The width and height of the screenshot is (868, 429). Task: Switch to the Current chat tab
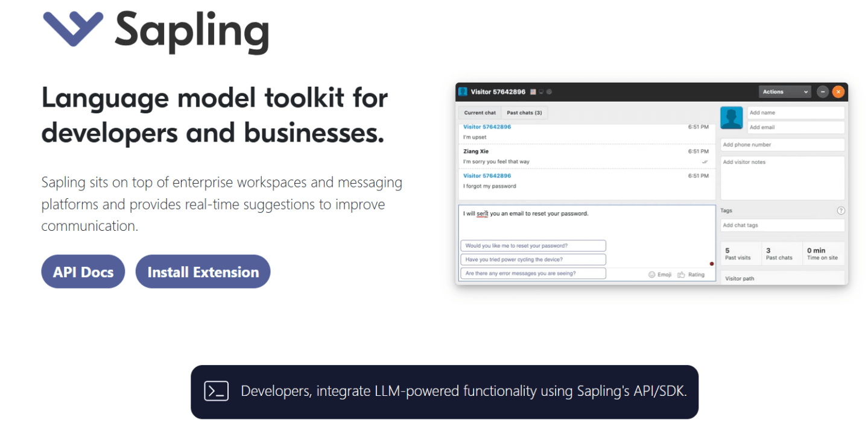[479, 113]
